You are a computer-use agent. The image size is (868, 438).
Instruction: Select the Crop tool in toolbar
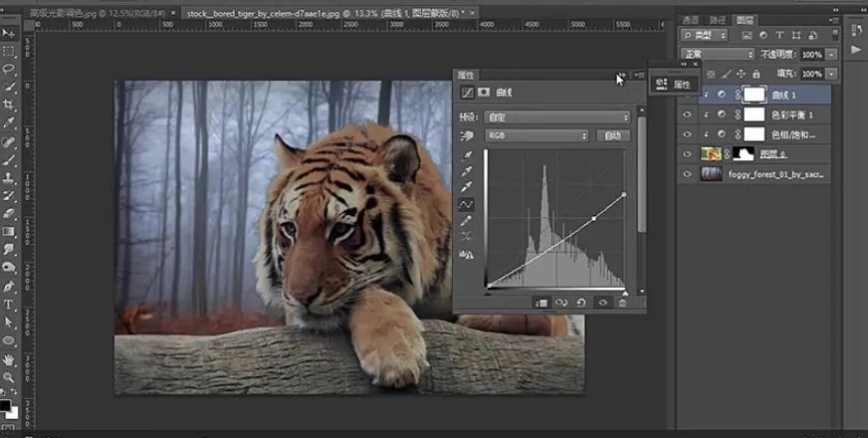pos(9,104)
